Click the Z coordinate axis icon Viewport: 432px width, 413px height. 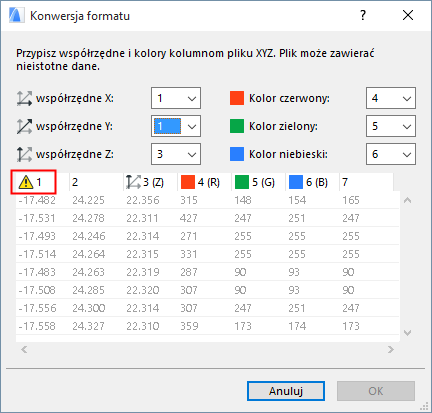(24, 154)
